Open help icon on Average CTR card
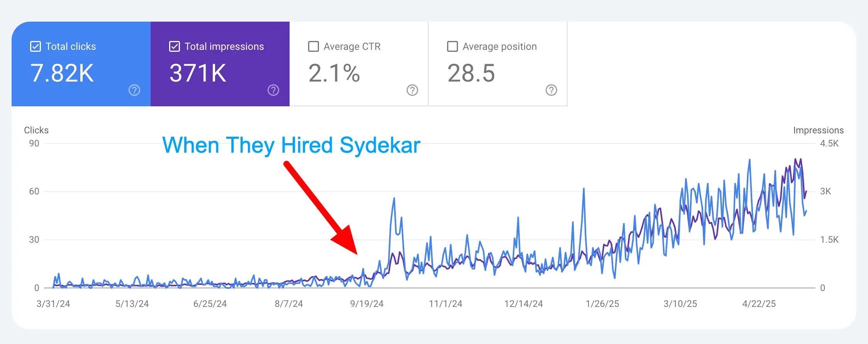This screenshot has width=868, height=344. click(412, 90)
